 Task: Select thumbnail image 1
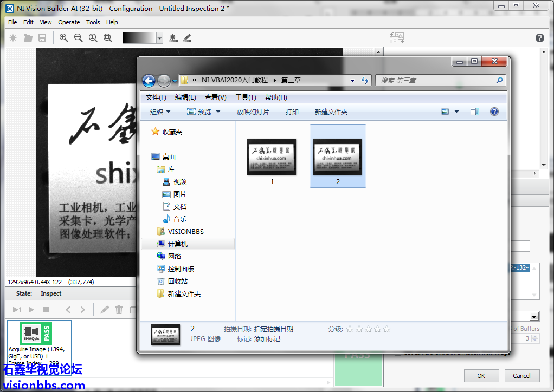pyautogui.click(x=272, y=156)
